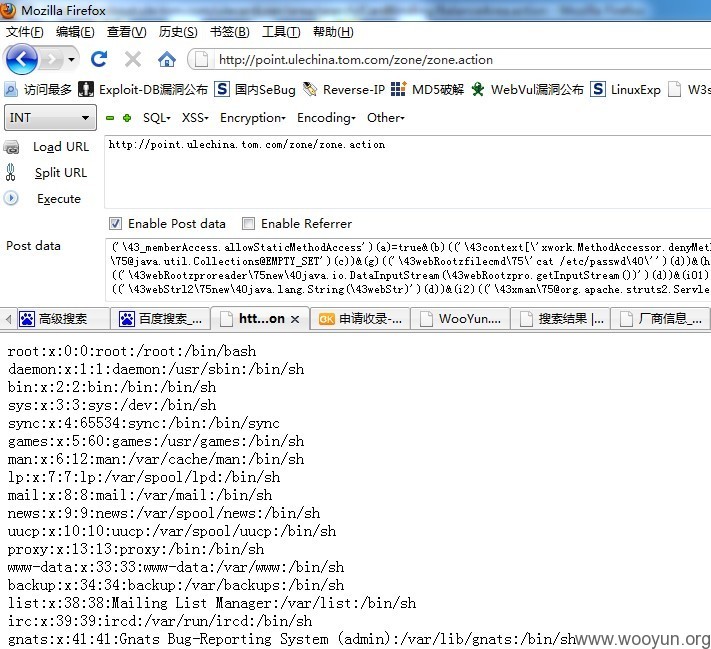Open the 国内SeBug bookmark
Viewport: 711px width, 649px height.
(x=255, y=89)
